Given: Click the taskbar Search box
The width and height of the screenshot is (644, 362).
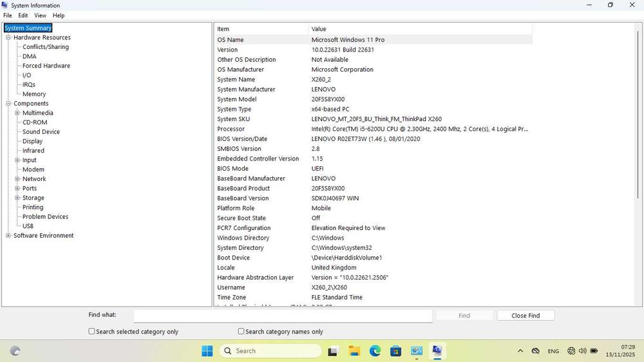Looking at the screenshot, I should pyautogui.click(x=270, y=351).
